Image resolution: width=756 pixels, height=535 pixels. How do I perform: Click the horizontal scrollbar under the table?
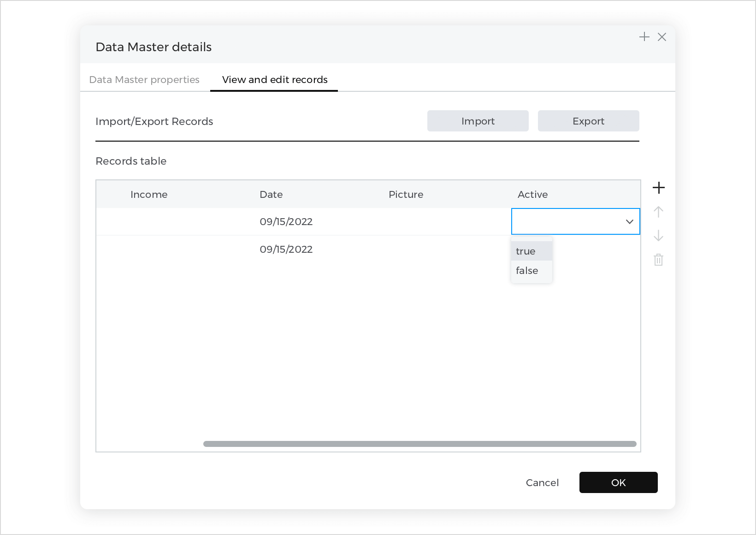(419, 444)
